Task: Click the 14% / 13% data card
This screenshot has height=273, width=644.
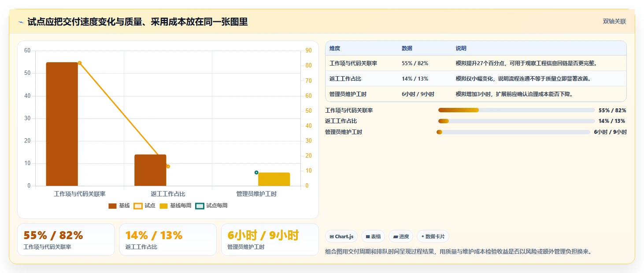Action: tap(168, 240)
